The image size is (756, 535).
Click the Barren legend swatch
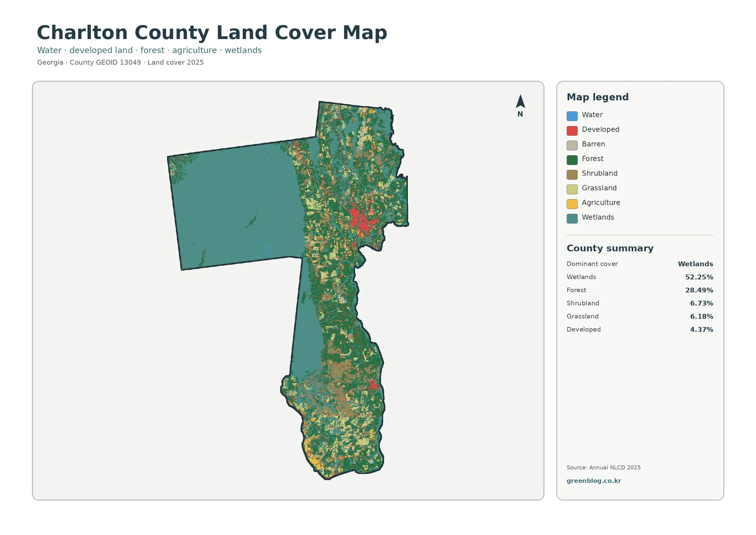point(572,145)
